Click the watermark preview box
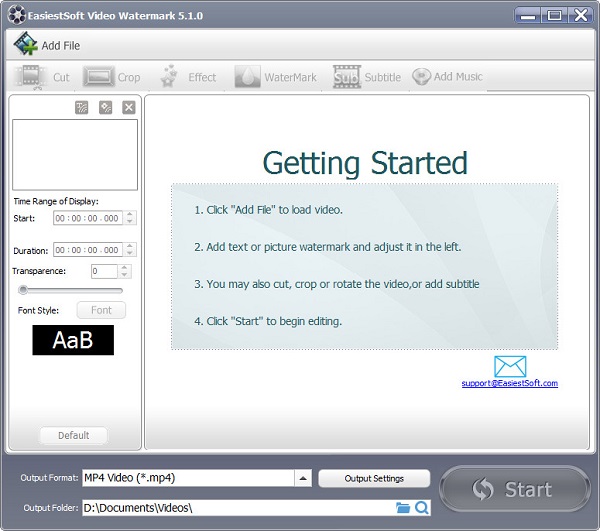Image resolution: width=600 pixels, height=531 pixels. point(75,155)
